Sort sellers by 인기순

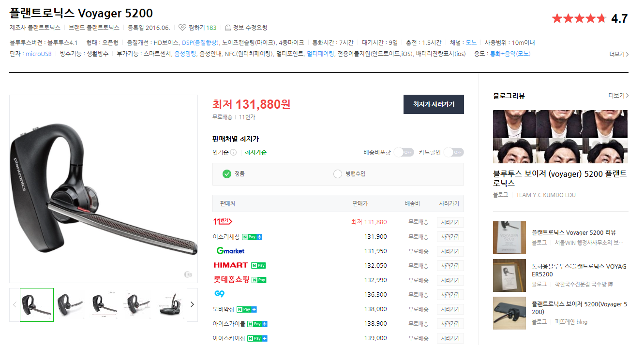tap(220, 153)
